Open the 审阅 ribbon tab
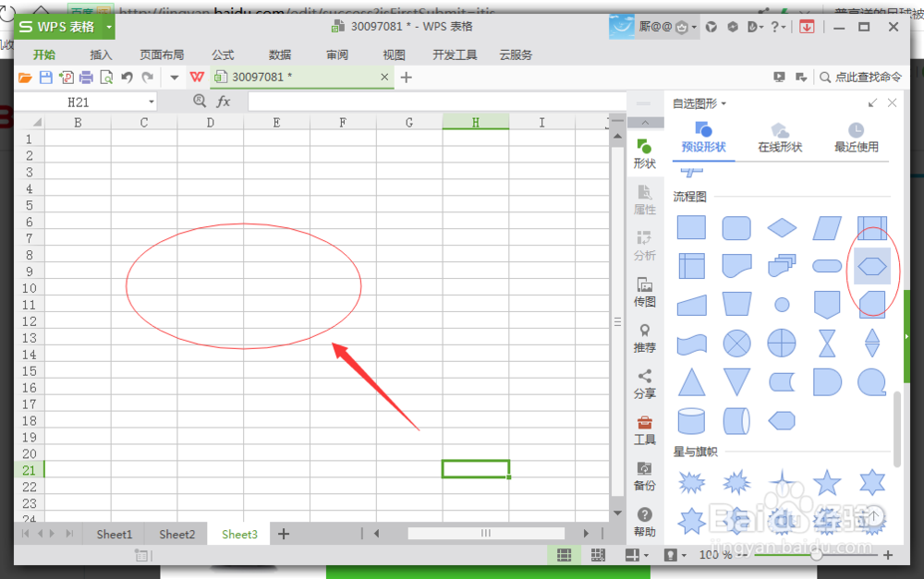The image size is (924, 579). [x=337, y=54]
